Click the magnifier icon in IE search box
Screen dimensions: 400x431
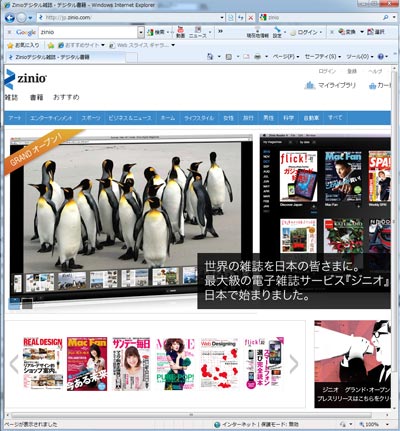click(x=386, y=17)
